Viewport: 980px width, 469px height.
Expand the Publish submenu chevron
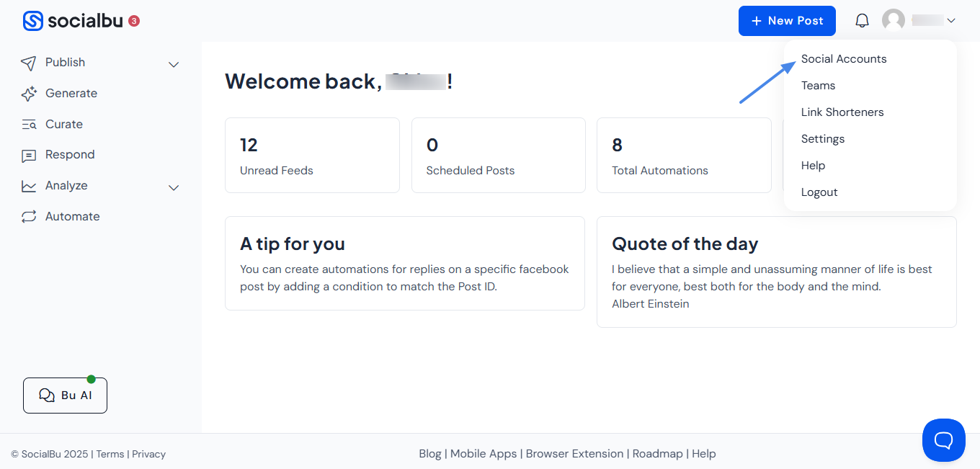pyautogui.click(x=174, y=64)
